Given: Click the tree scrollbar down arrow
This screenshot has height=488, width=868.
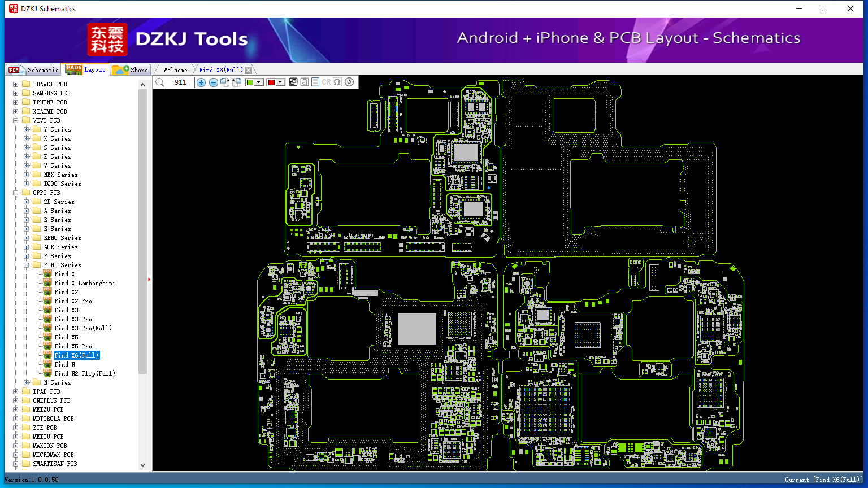Looking at the screenshot, I should coord(142,465).
